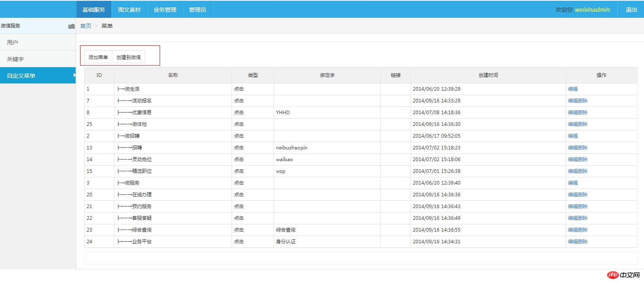Screen dimensions: 644x283
Task: Delete the 客服答疑 menu entry
Action: 583,218
